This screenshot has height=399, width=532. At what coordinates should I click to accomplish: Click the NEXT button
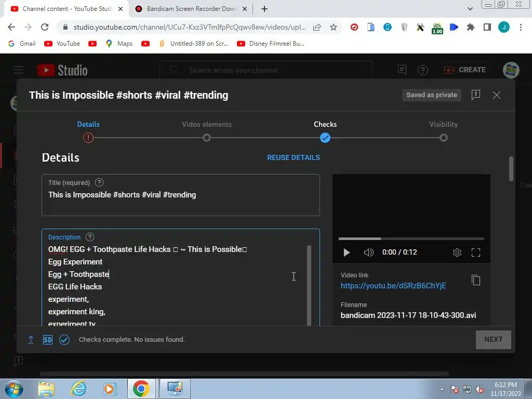coord(494,340)
